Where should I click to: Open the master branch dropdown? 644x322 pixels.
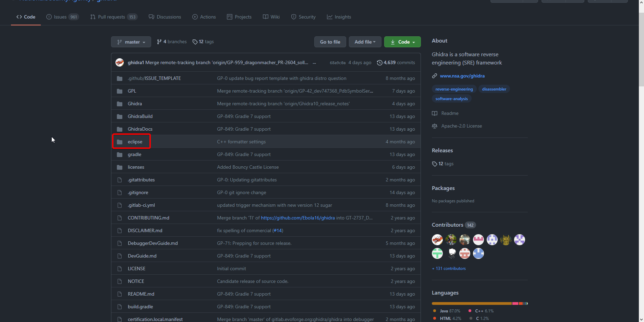coord(131,42)
